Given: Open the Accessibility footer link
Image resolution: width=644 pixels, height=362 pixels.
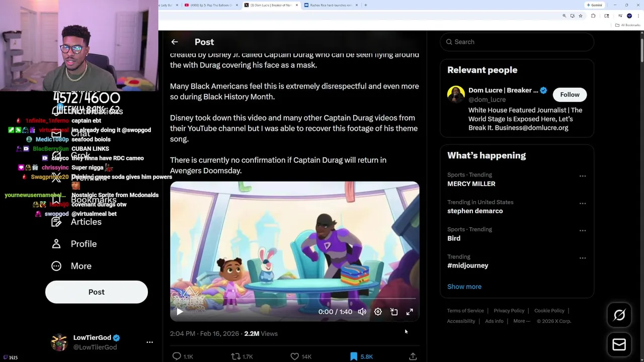Looking at the screenshot, I should point(461,321).
